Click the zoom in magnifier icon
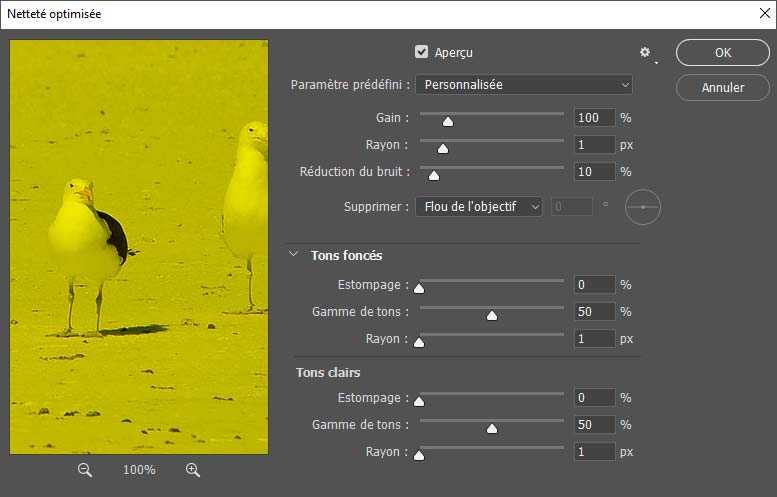This screenshot has width=777, height=497. coord(193,470)
